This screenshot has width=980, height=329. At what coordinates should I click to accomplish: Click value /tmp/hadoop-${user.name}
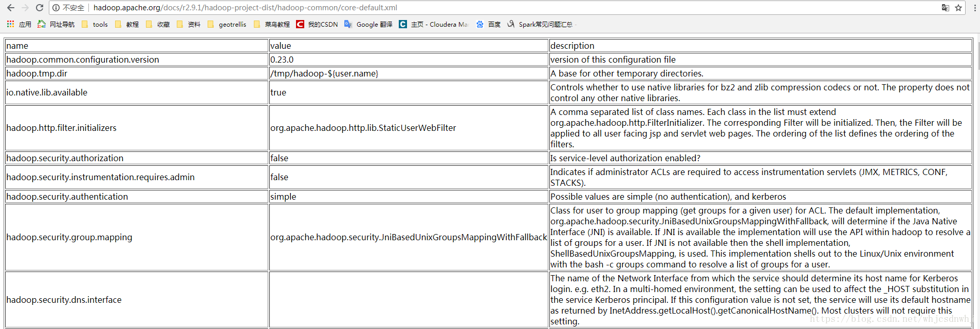click(324, 73)
